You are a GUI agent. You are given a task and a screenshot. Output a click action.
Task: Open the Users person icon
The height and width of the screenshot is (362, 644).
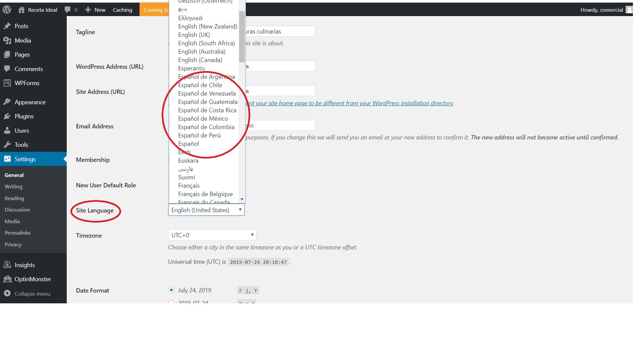tap(7, 131)
